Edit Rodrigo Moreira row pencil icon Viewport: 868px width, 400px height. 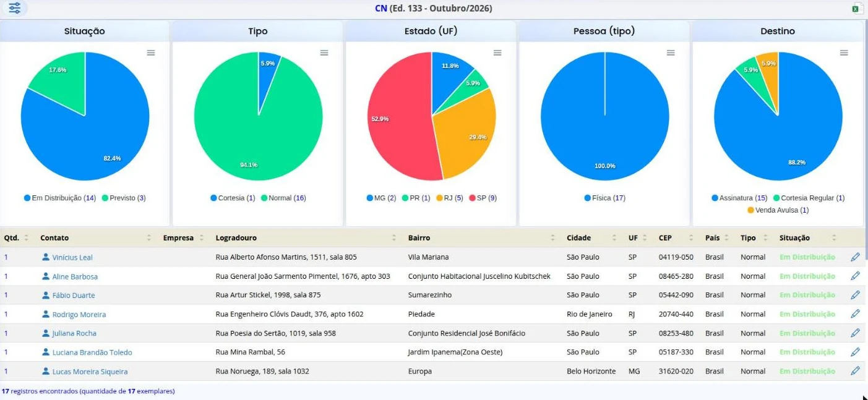coord(856,314)
